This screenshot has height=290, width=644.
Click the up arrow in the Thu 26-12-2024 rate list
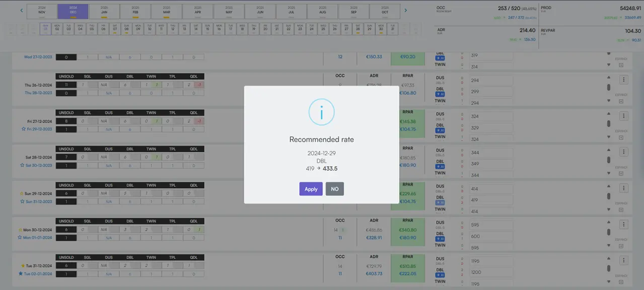coord(609,78)
